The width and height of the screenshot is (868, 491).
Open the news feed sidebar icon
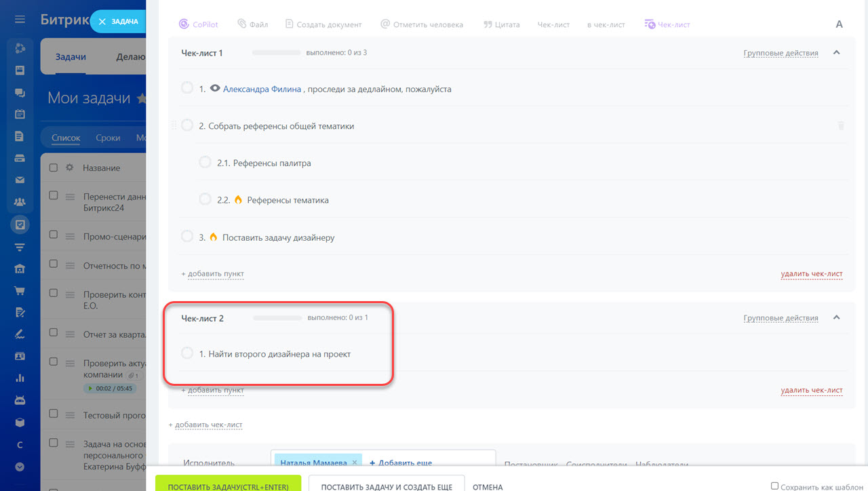click(20, 71)
